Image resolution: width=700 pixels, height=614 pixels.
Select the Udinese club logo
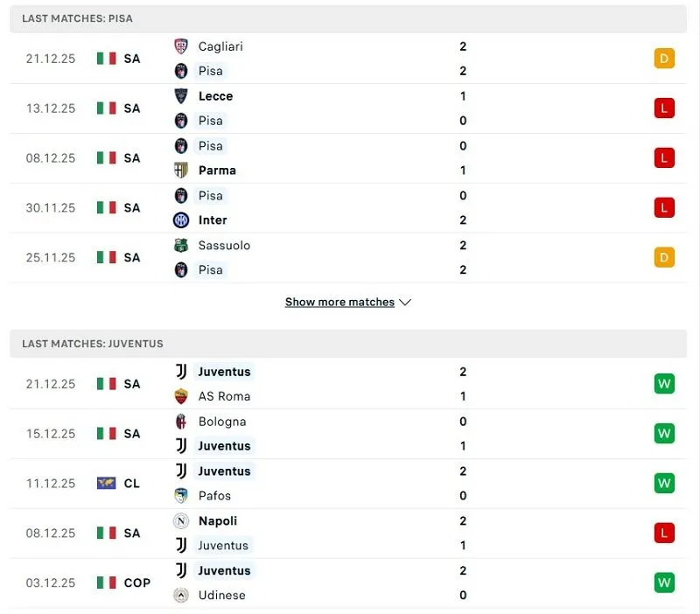coord(182,596)
